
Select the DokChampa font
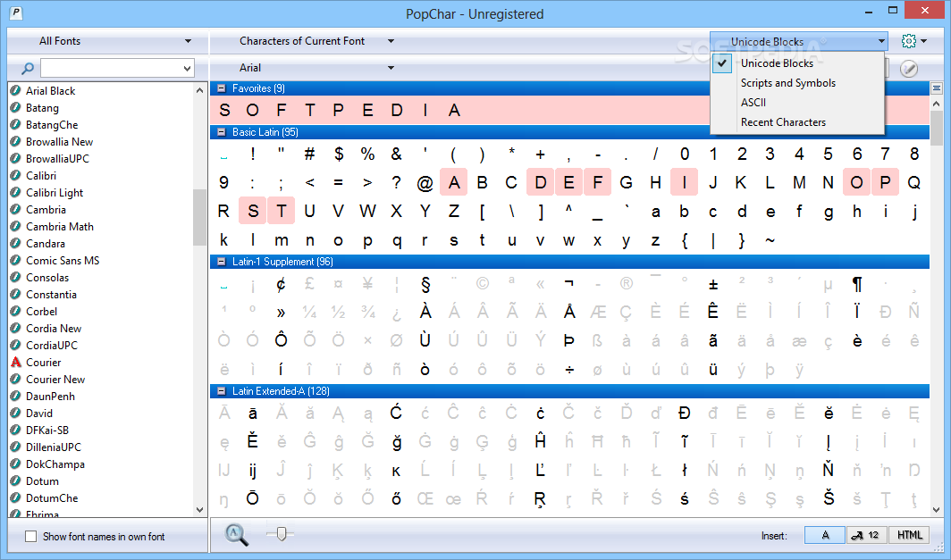pos(55,464)
